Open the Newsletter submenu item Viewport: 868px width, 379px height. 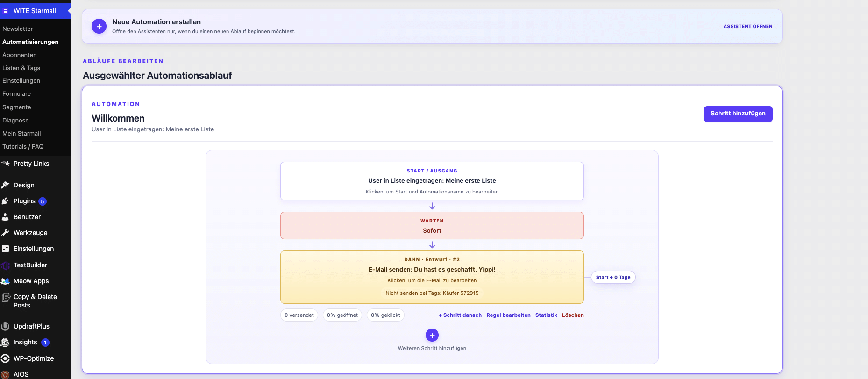[18, 29]
